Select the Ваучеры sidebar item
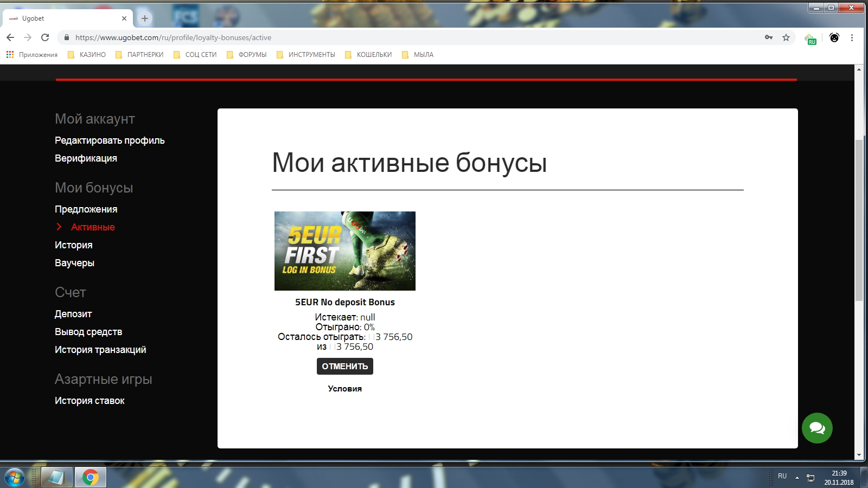Viewport: 868px width, 488px height. click(x=74, y=263)
